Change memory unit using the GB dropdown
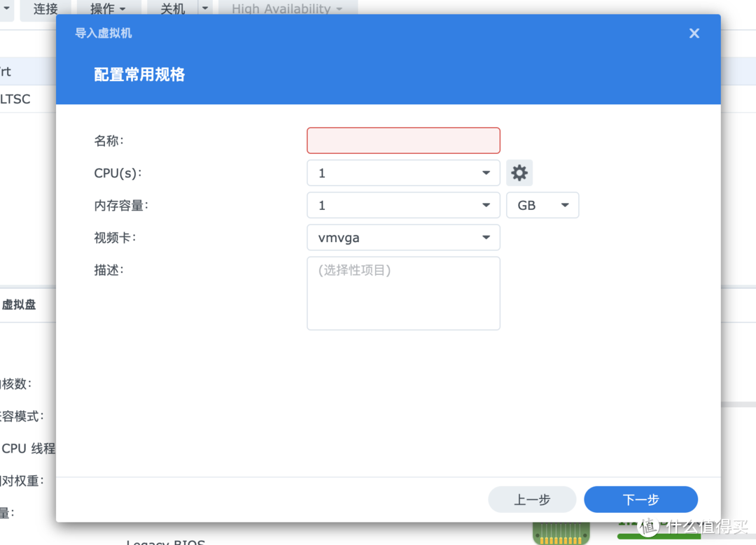 pyautogui.click(x=542, y=204)
